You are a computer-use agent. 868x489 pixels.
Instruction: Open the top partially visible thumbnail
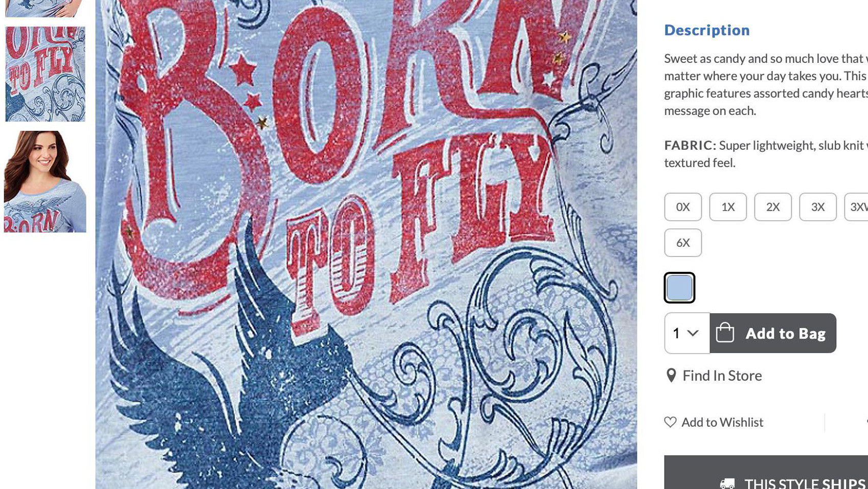pyautogui.click(x=45, y=8)
